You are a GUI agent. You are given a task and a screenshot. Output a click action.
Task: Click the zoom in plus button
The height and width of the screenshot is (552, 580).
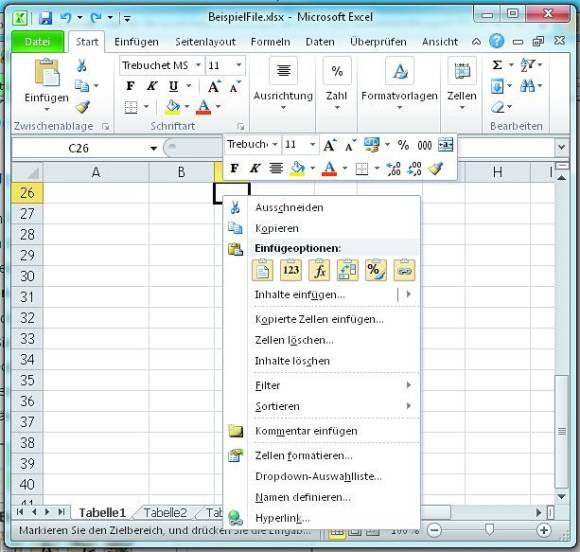[543, 531]
